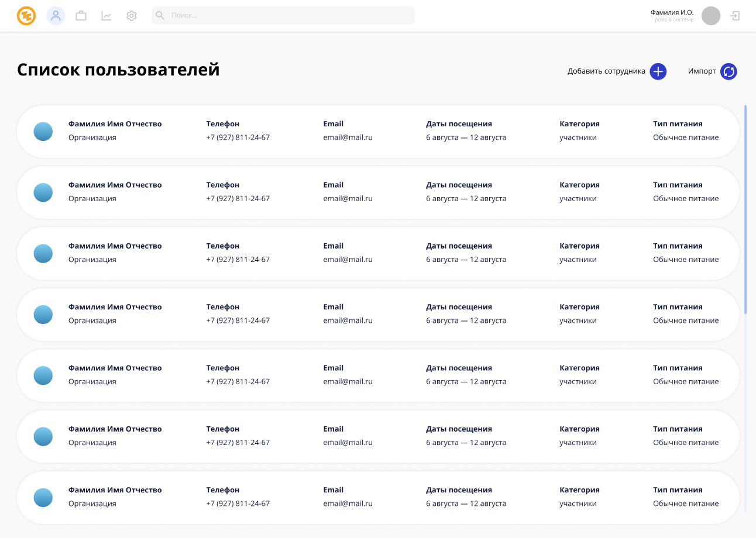Open the gray profile avatar in header

point(711,16)
